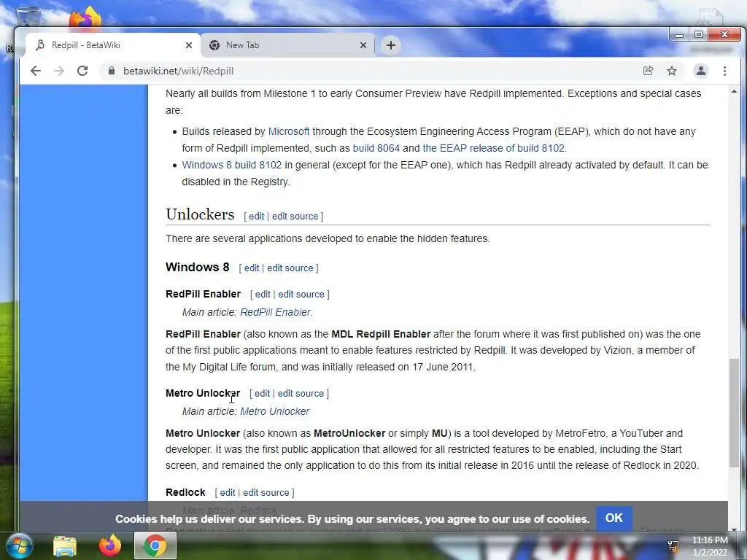Image resolution: width=747 pixels, height=560 pixels.
Task: Click the scrollbar up arrow
Action: (734, 91)
